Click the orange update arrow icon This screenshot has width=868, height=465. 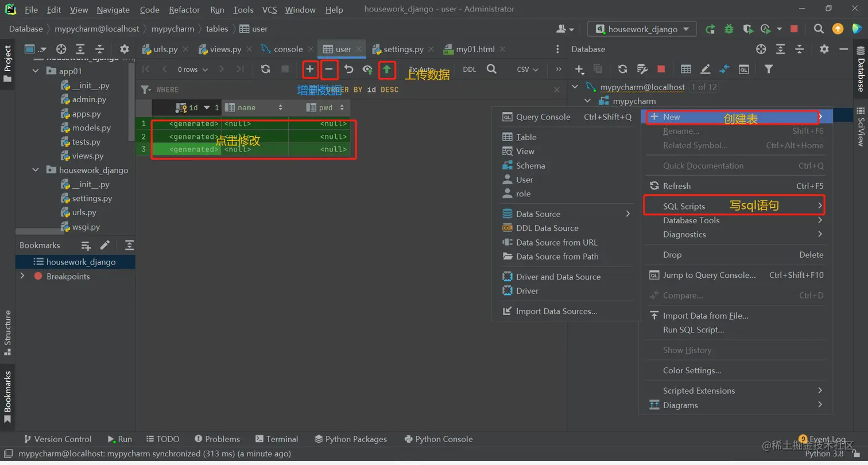(x=838, y=29)
